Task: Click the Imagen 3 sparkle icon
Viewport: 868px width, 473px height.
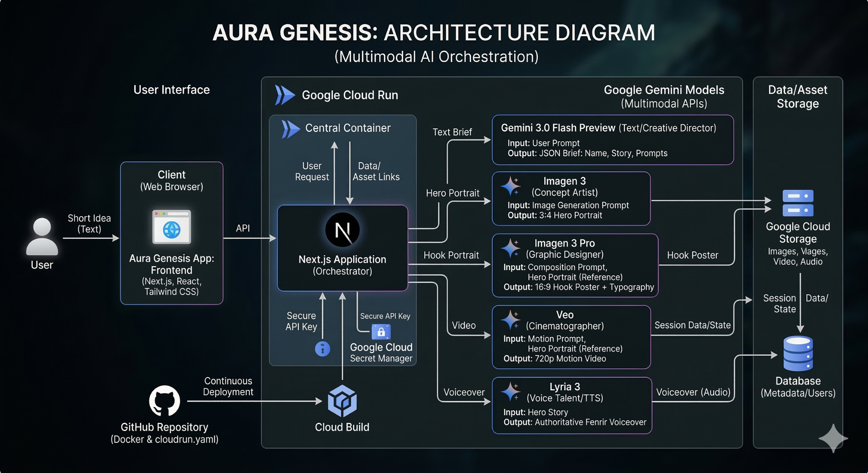Action: (x=510, y=186)
